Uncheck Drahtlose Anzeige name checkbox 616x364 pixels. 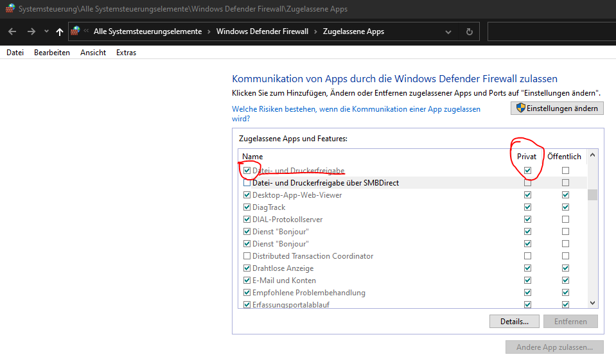click(247, 268)
